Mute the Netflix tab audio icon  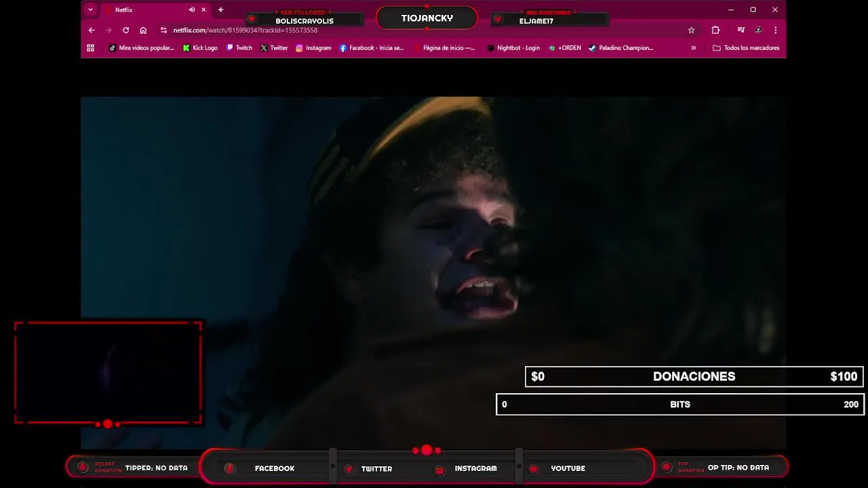[x=192, y=10]
